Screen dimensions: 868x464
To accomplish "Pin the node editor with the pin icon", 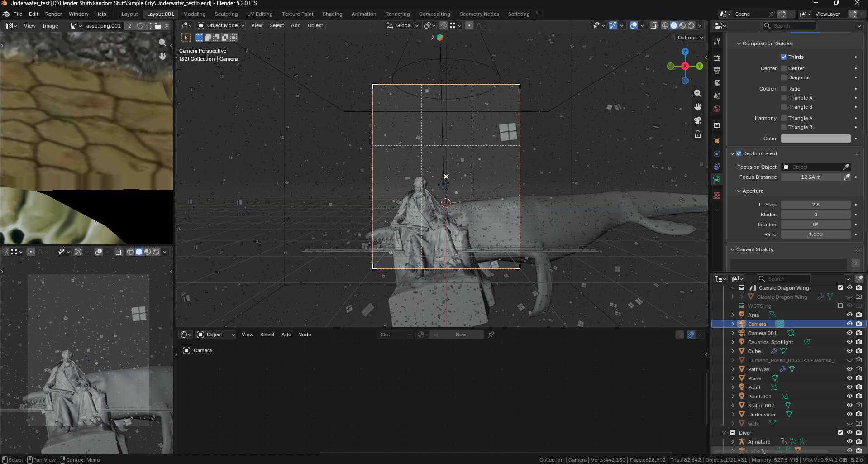I will (491, 335).
